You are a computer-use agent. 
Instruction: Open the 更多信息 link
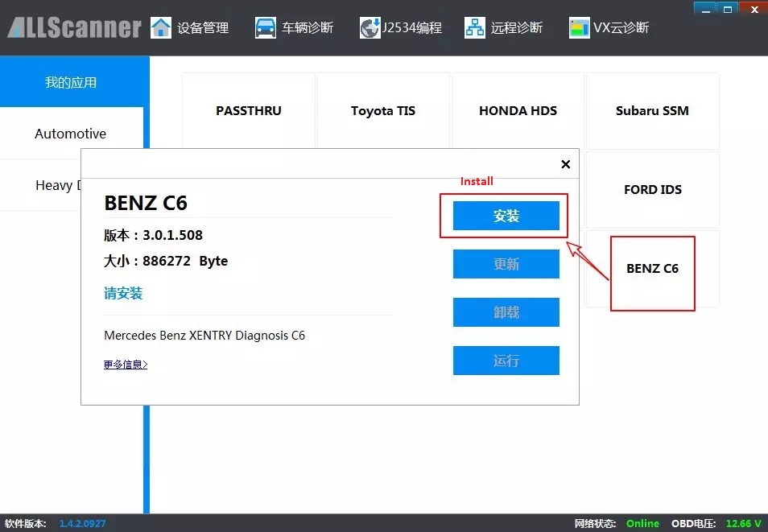[x=126, y=365]
